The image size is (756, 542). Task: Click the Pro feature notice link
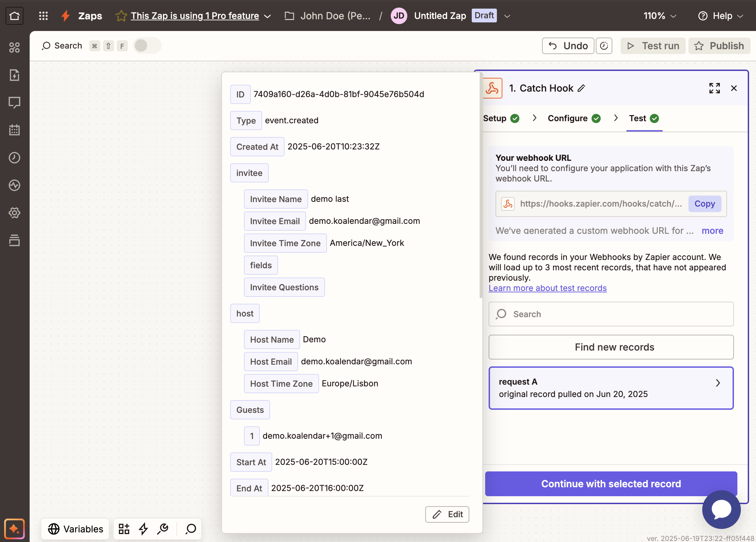click(195, 16)
